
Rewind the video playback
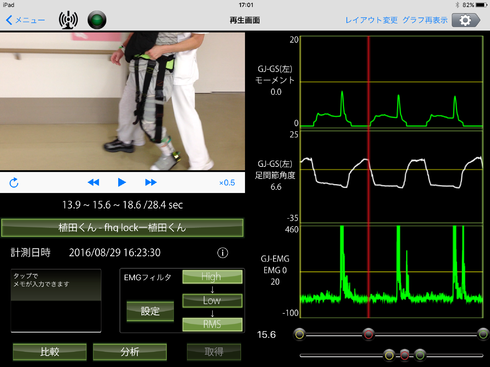(93, 182)
